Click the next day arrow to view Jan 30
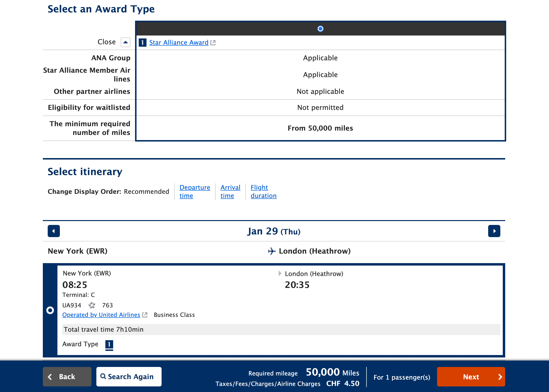This screenshot has width=549, height=392. coord(494,231)
